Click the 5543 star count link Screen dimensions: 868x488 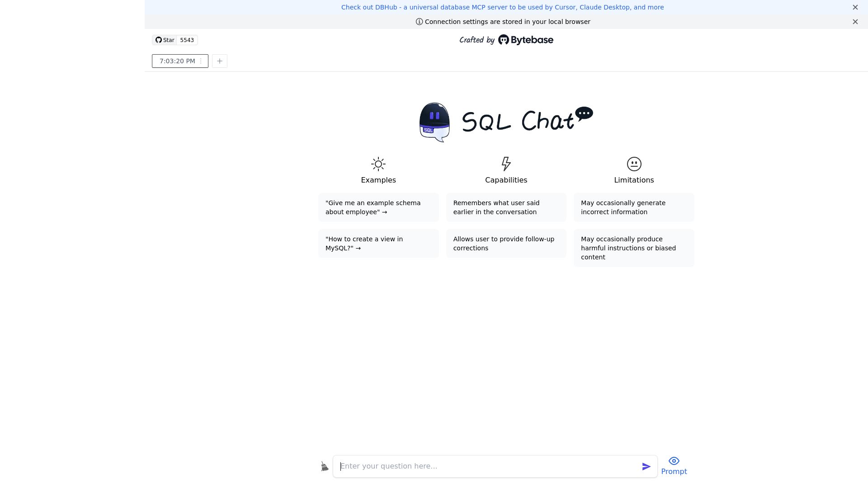tap(187, 40)
